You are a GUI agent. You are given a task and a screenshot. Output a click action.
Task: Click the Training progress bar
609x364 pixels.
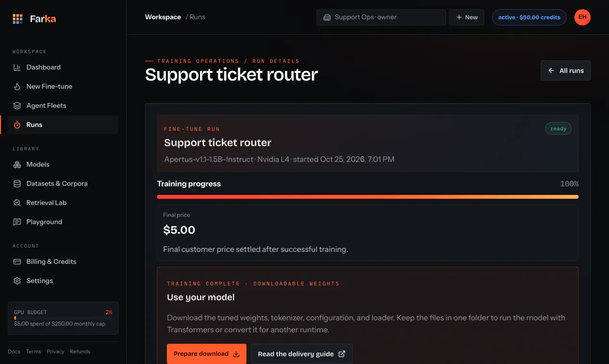pos(367,197)
